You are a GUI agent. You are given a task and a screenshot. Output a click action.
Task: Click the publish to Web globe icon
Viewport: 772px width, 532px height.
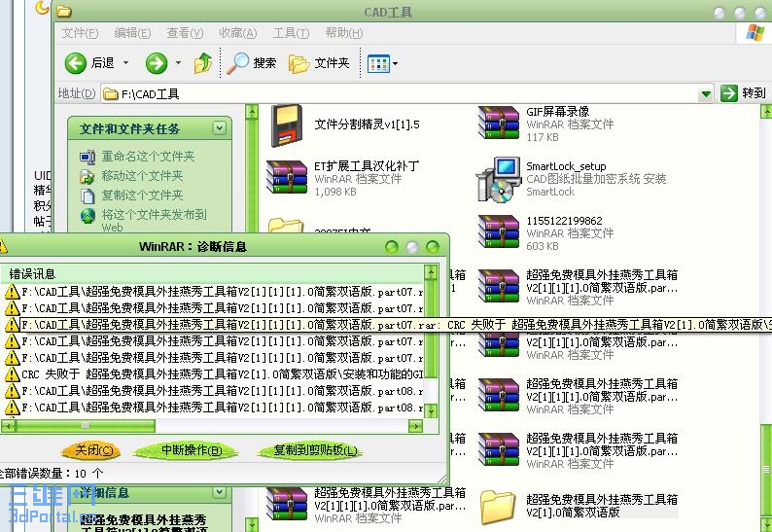(88, 216)
